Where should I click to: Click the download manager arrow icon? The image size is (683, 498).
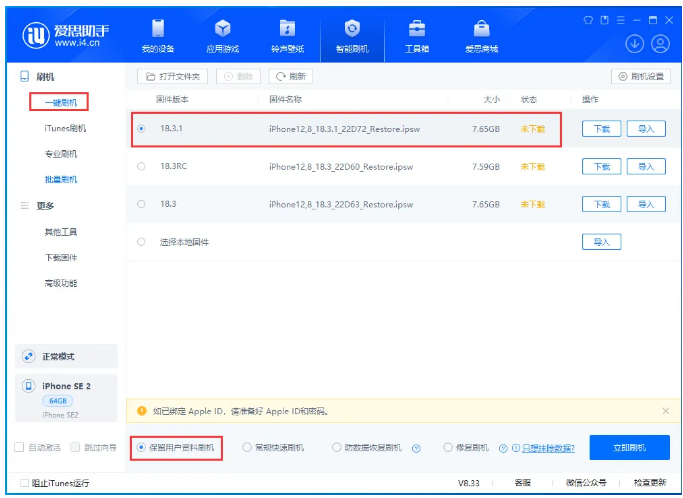click(634, 44)
